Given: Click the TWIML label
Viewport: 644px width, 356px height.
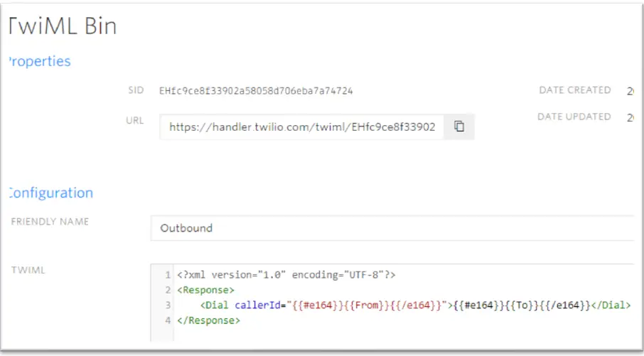Looking at the screenshot, I should point(28,270).
